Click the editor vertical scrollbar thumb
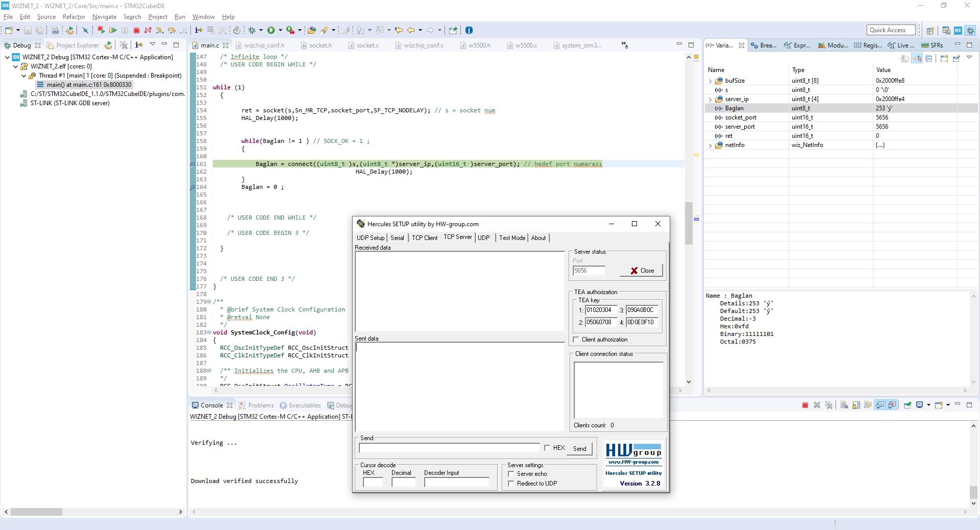This screenshot has width=980, height=530. [689, 223]
